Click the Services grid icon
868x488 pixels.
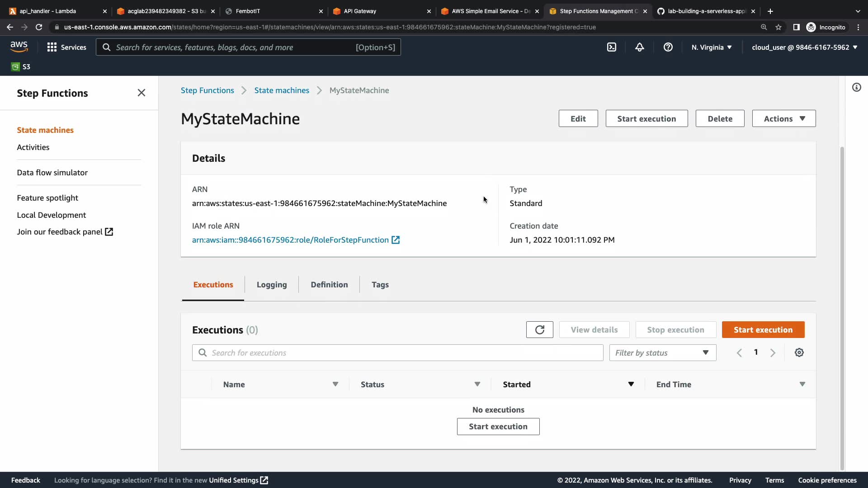click(52, 47)
